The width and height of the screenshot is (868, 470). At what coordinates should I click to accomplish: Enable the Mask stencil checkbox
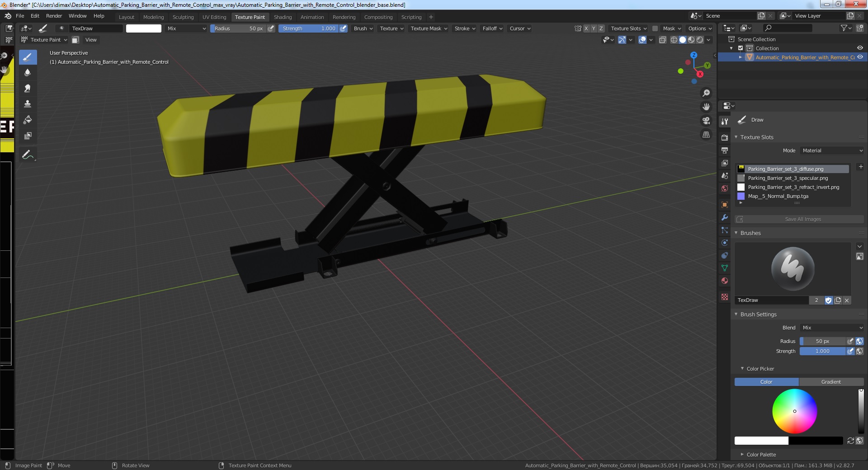pos(655,28)
